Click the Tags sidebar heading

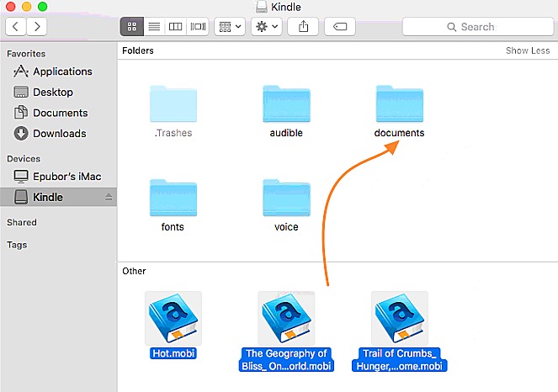tap(17, 245)
